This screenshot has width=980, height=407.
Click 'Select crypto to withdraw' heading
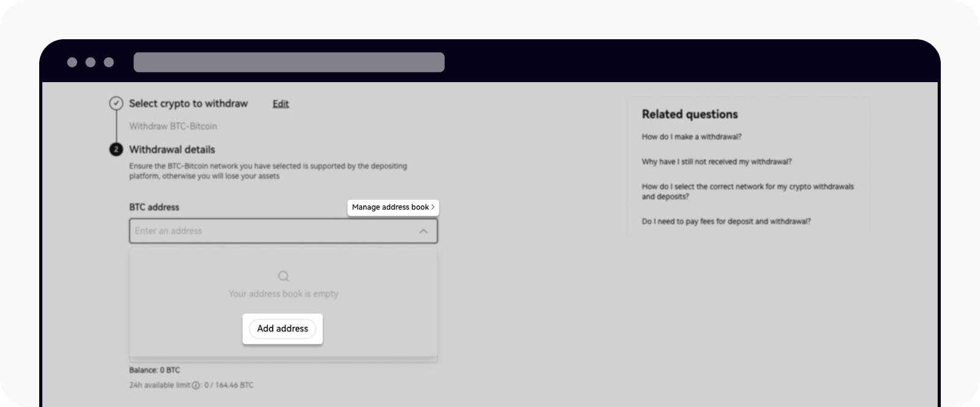(189, 104)
